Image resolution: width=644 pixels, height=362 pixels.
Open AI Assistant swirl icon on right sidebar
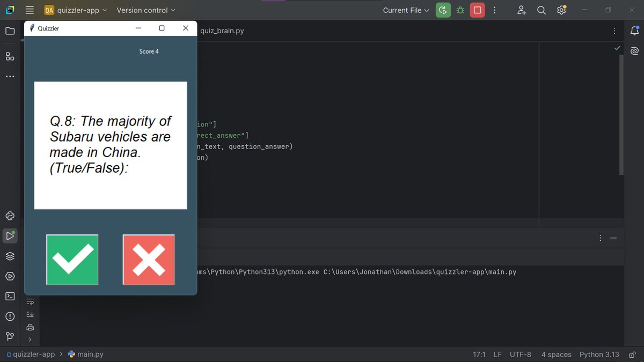pos(634,51)
